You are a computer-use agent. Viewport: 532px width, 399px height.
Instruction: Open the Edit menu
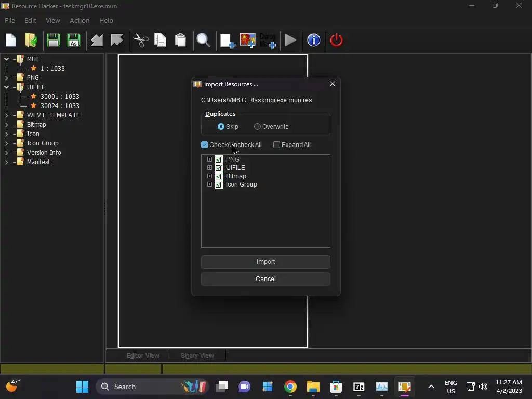(30, 20)
